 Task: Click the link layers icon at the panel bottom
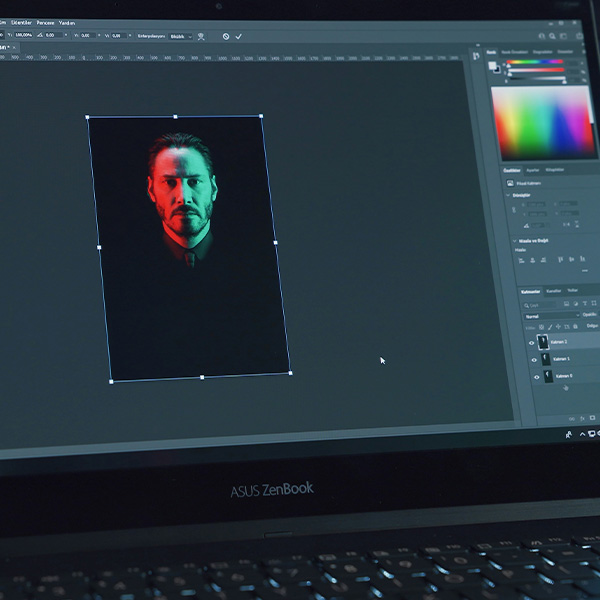point(572,419)
